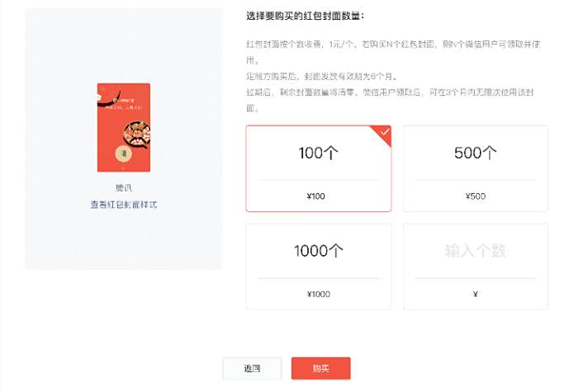
Task: Click the 腾讯 name below the cover
Action: click(x=124, y=188)
